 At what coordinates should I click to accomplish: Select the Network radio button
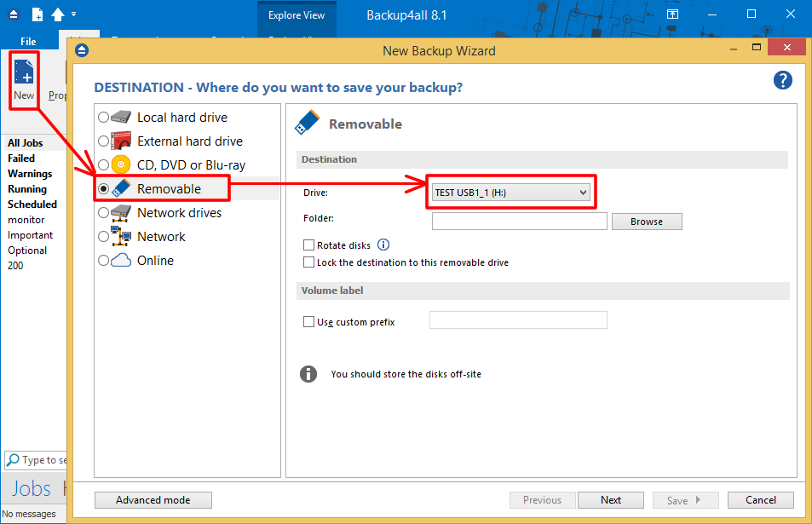(x=104, y=237)
